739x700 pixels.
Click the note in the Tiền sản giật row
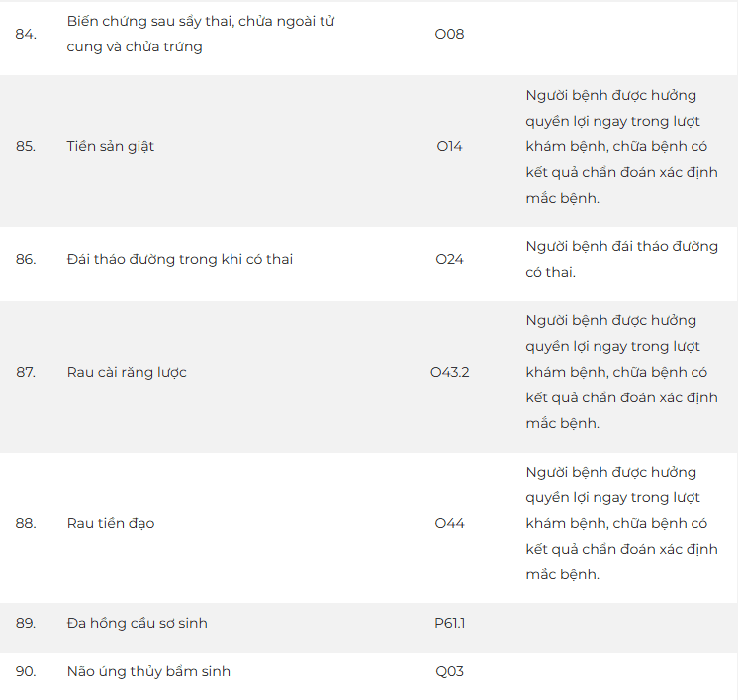click(621, 146)
